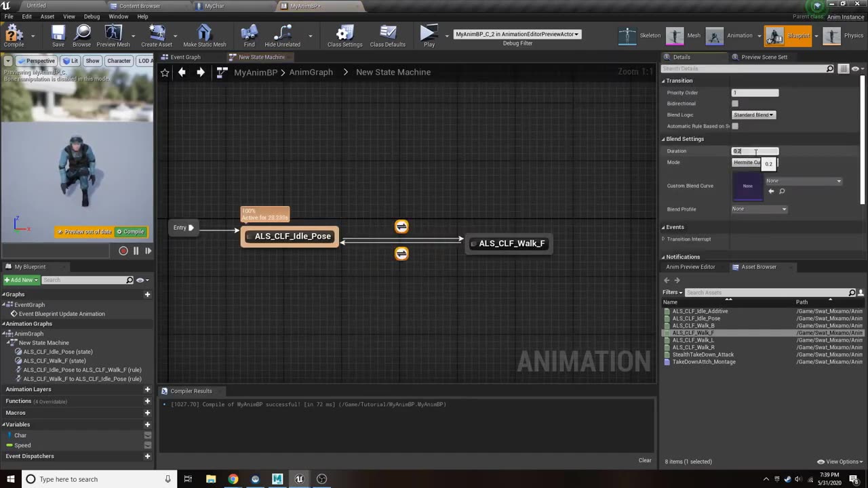
Task: Click Make Static Mesh icon
Action: pyautogui.click(x=205, y=36)
